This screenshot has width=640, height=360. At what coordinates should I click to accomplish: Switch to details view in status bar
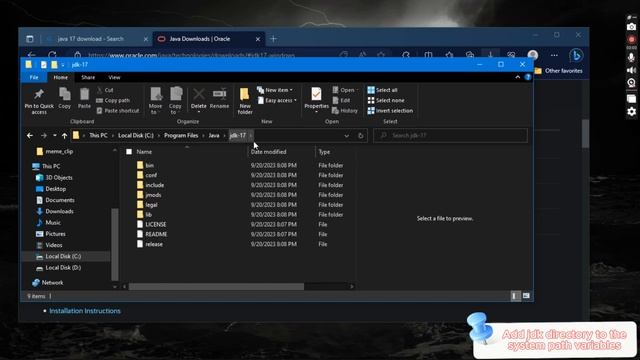(514, 296)
